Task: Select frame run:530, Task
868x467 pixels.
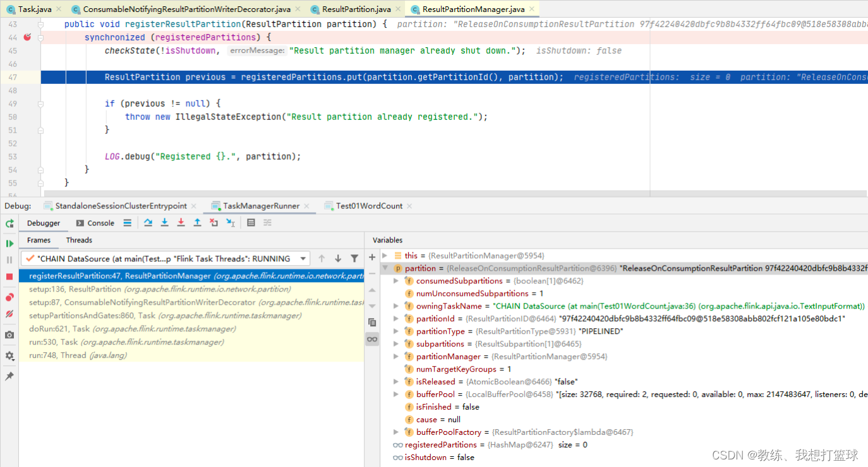Action: pyautogui.click(x=191, y=342)
